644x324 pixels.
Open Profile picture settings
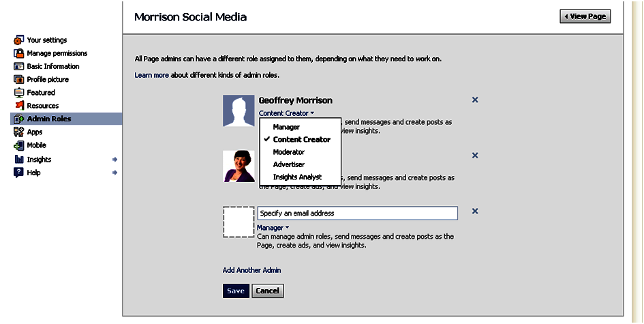[48, 79]
